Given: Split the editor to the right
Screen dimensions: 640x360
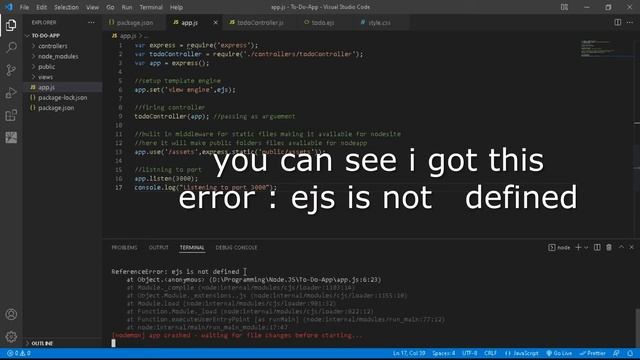Looking at the screenshot, I should 618,22.
